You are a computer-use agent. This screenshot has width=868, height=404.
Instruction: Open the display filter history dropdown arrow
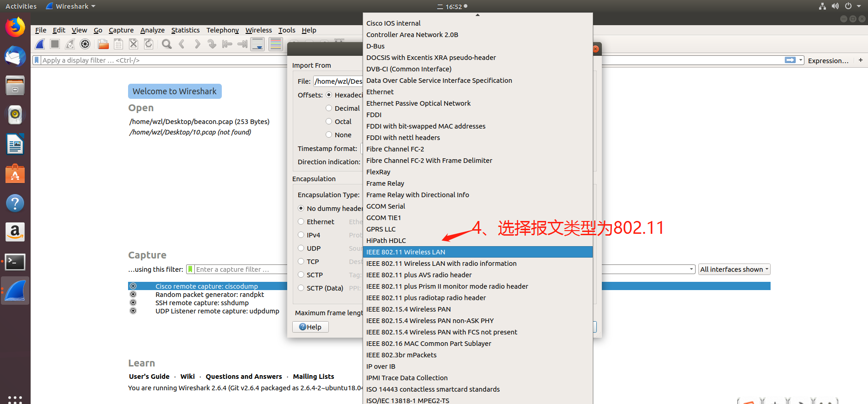(801, 60)
